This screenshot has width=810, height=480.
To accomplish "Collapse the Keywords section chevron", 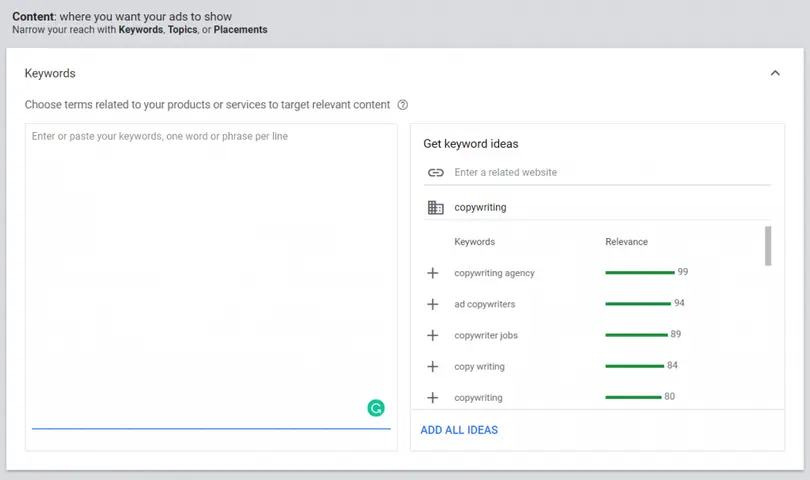I will (775, 73).
